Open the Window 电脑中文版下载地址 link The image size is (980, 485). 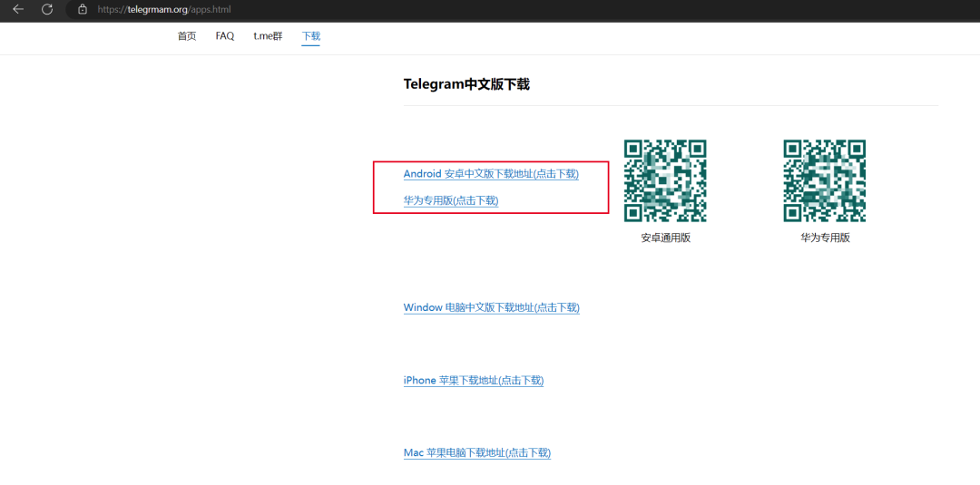click(x=491, y=307)
